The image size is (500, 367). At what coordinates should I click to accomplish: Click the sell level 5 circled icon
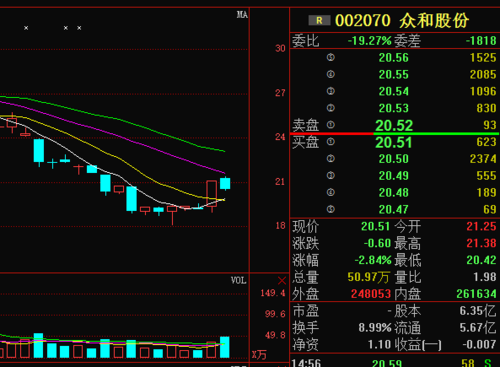pos(330,58)
